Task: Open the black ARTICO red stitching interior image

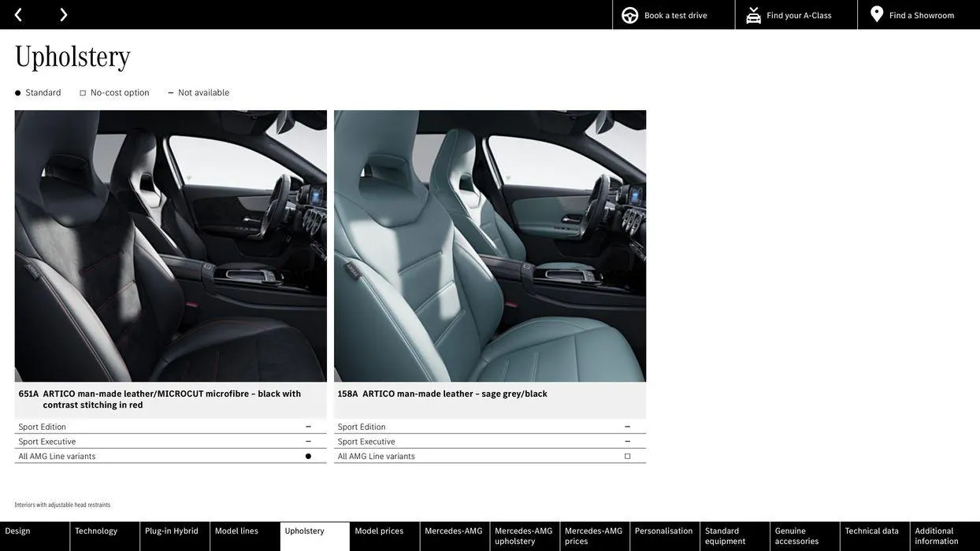Action: coord(170,246)
